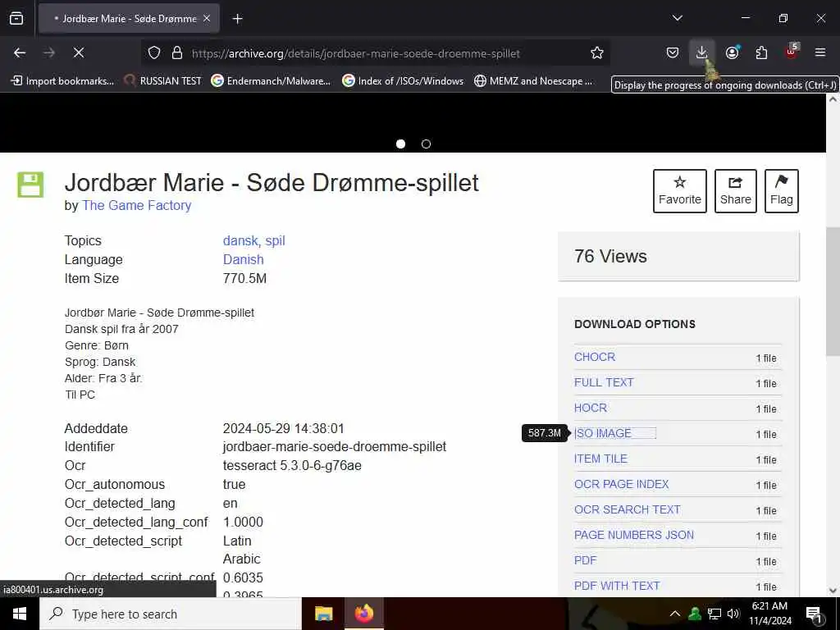
Task: Click the Type here to search box
Action: pos(171,614)
